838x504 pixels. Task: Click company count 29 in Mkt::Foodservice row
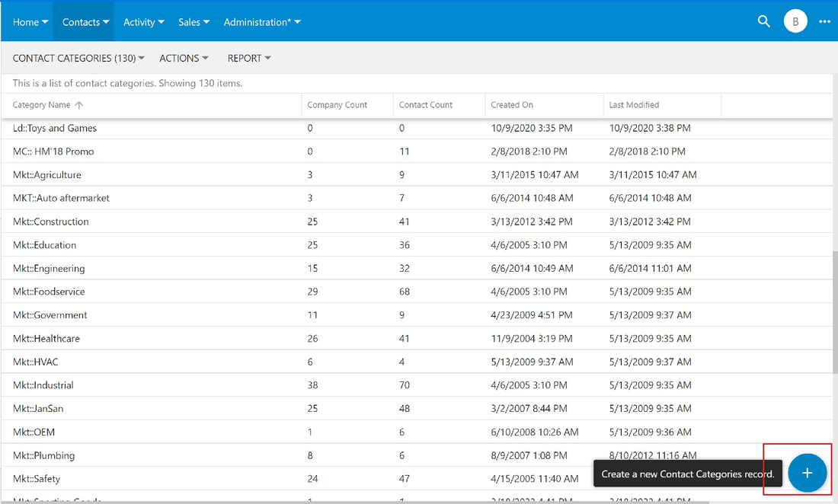click(312, 292)
